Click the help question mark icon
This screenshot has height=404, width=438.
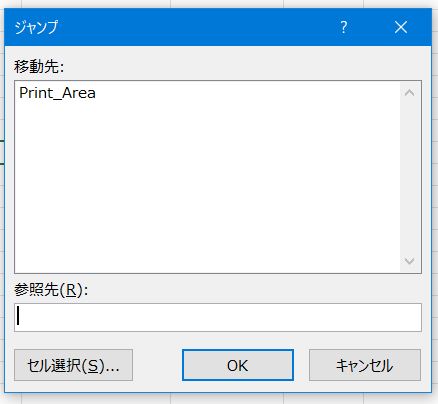click(x=344, y=27)
